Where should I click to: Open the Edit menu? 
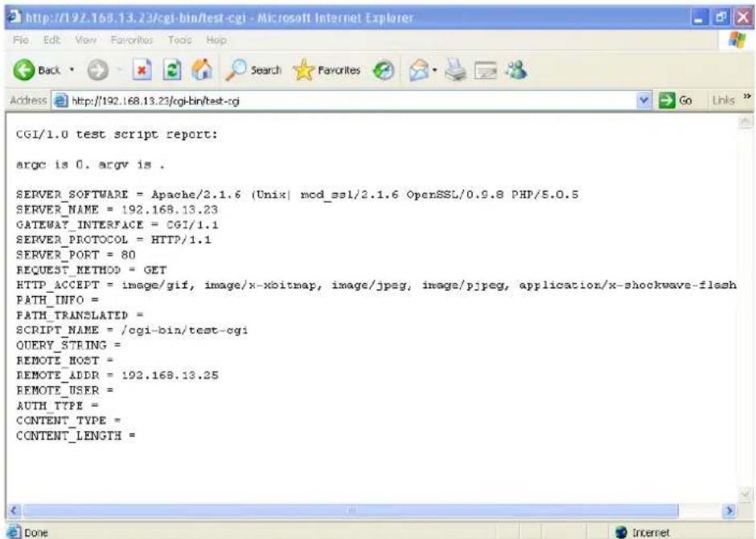coord(51,40)
